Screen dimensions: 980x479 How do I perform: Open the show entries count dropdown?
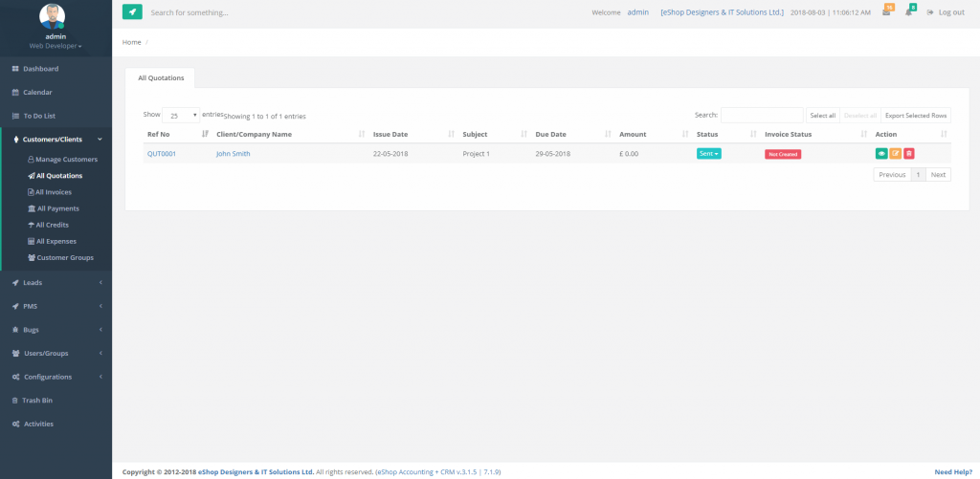coord(181,115)
